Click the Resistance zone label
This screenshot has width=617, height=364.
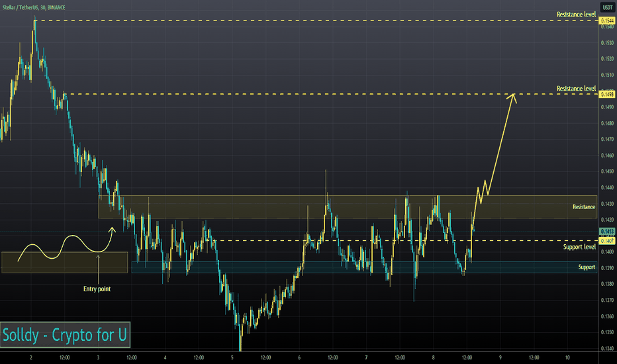pyautogui.click(x=583, y=206)
